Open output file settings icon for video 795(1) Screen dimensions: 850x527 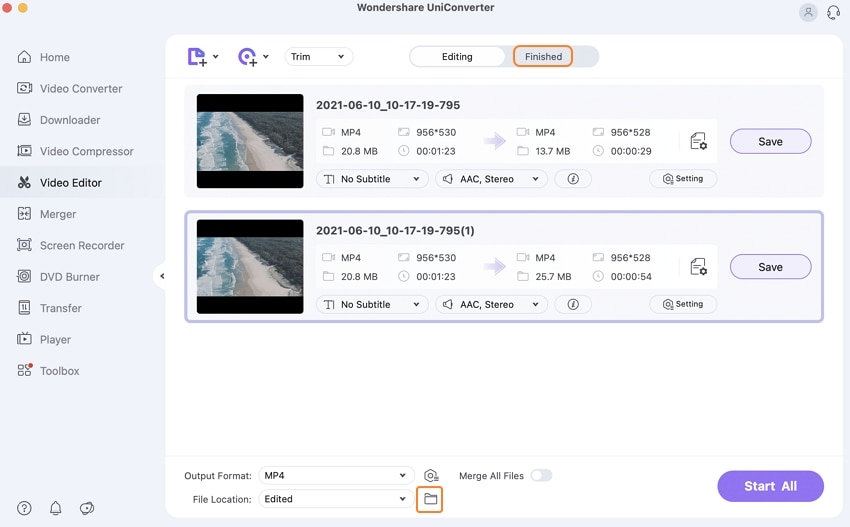(x=698, y=267)
